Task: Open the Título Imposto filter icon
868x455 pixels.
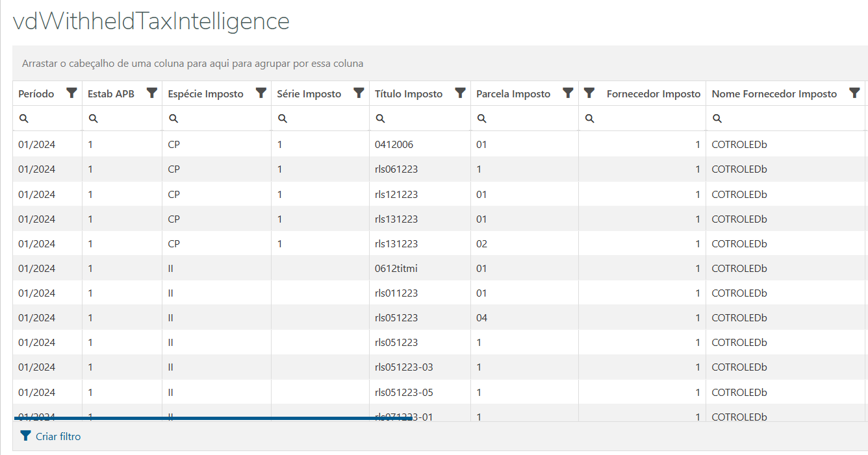Action: [461, 93]
